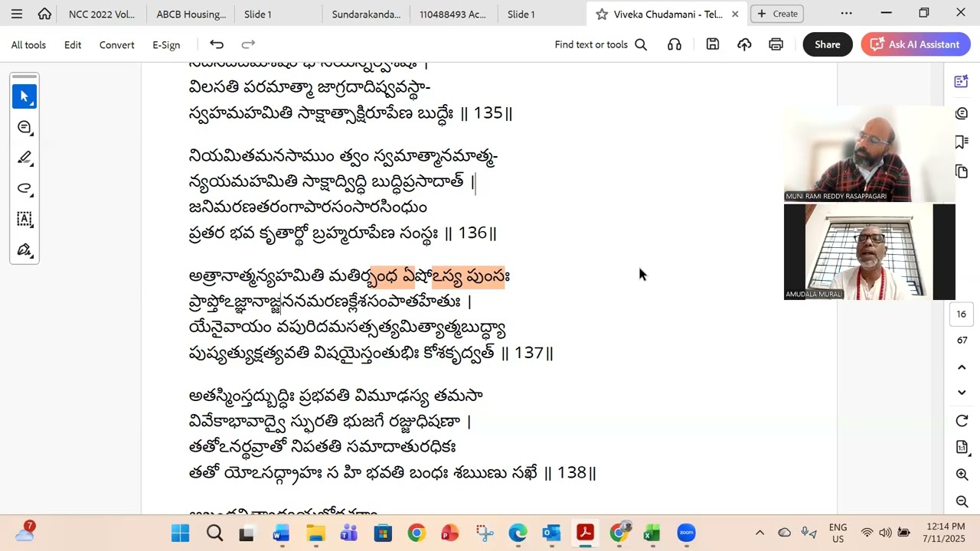Open the hamburger main menu

coord(17,14)
